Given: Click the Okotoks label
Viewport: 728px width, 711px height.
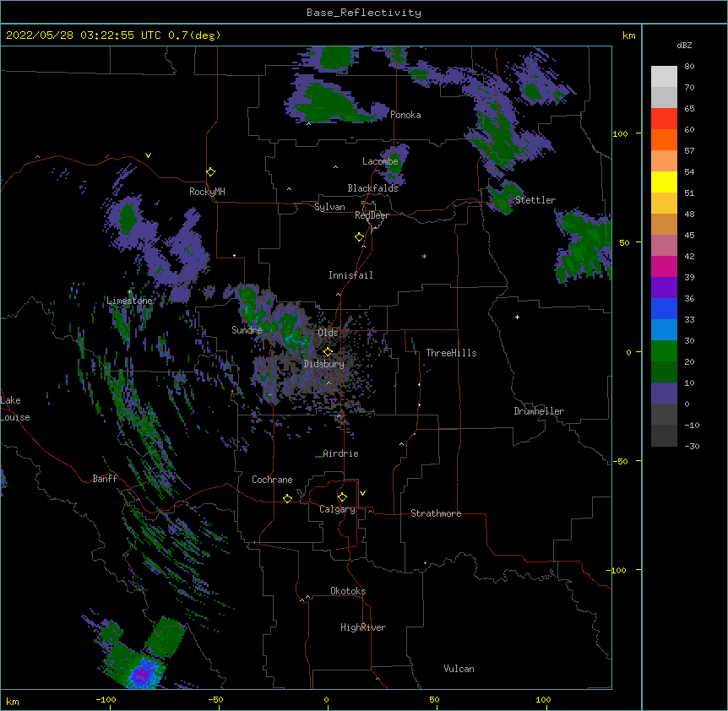Looking at the screenshot, I should 348,591.
